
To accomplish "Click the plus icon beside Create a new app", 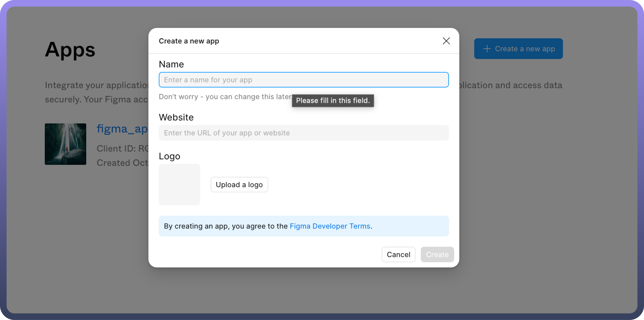I will point(487,49).
